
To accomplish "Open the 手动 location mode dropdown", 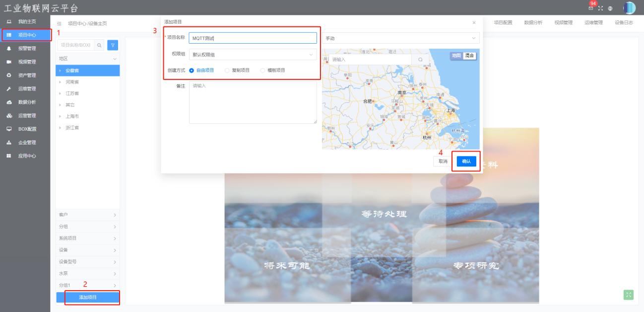I will (401, 38).
